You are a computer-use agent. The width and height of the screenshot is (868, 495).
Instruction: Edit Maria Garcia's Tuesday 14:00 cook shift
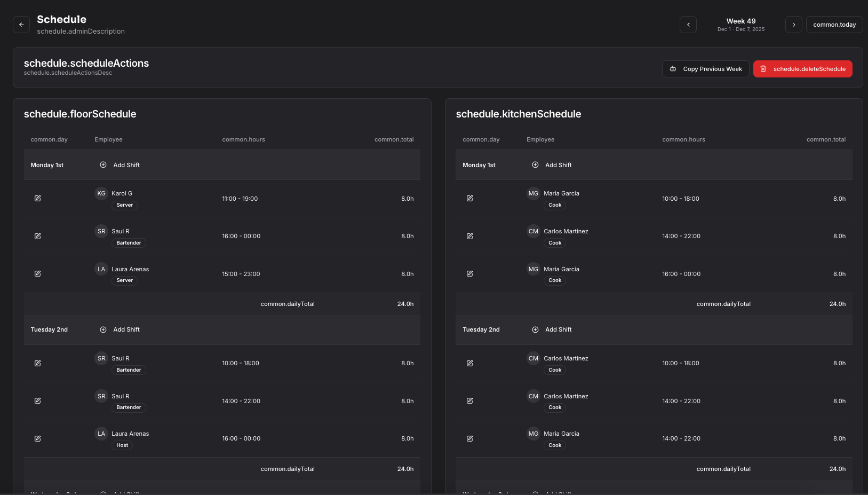[469, 438]
